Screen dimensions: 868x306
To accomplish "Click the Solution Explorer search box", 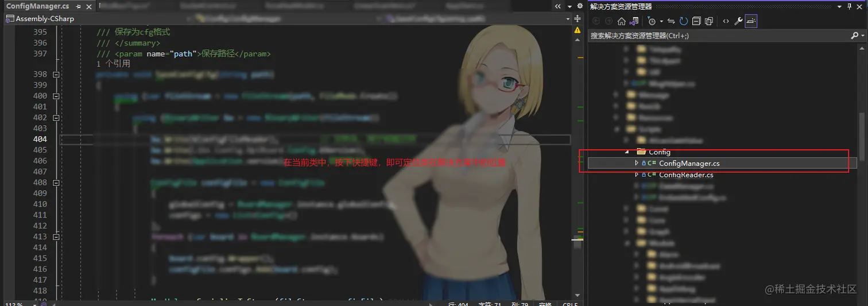I will click(718, 36).
